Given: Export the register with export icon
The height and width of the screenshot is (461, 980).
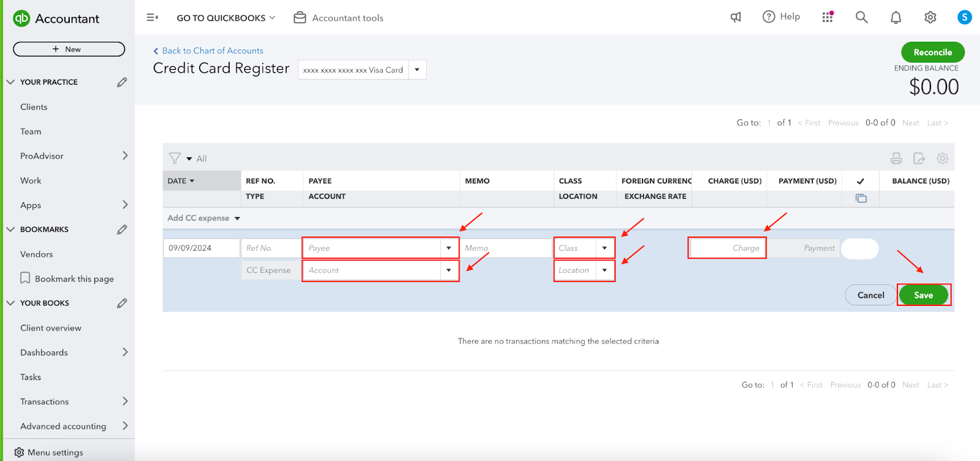Looking at the screenshot, I should tap(919, 158).
